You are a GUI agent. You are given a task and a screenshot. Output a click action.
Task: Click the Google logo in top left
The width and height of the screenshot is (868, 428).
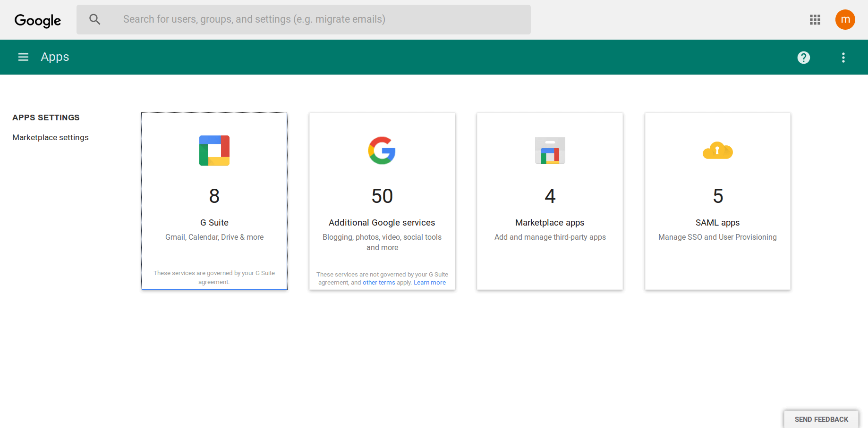click(37, 20)
